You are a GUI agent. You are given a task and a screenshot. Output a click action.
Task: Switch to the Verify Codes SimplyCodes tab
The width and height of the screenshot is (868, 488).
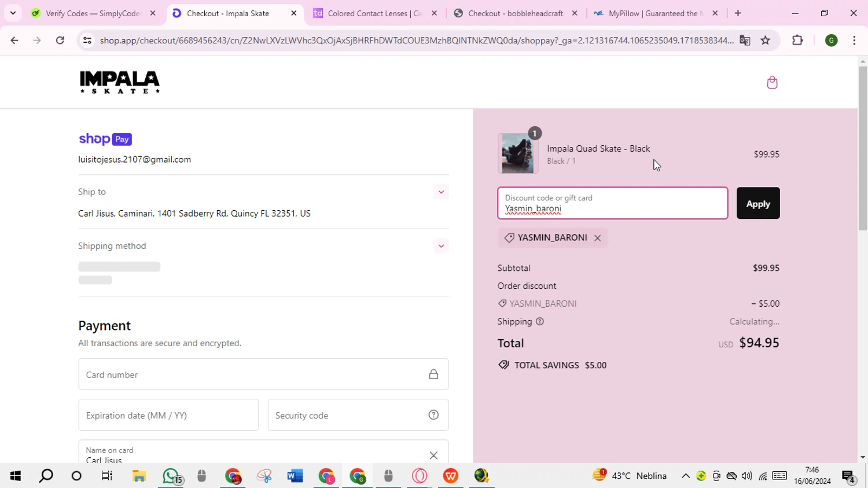(x=93, y=13)
